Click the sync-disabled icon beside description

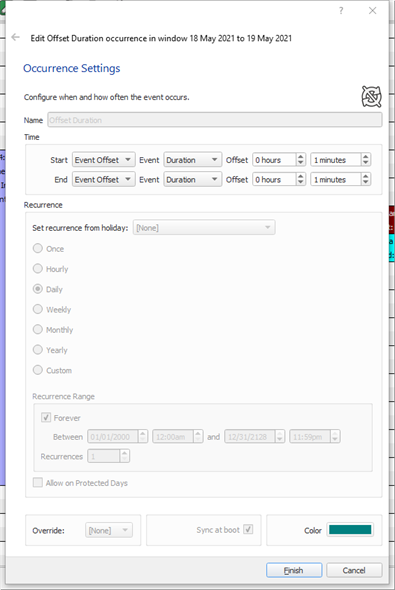[x=371, y=97]
